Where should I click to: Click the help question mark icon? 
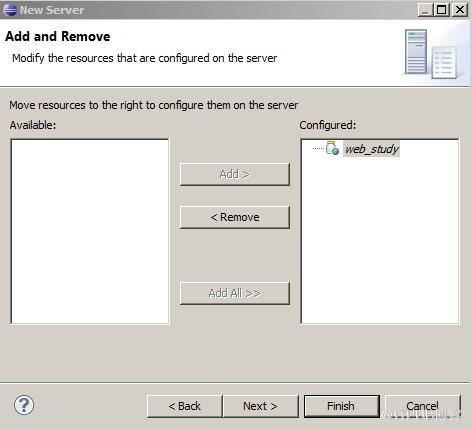point(24,405)
